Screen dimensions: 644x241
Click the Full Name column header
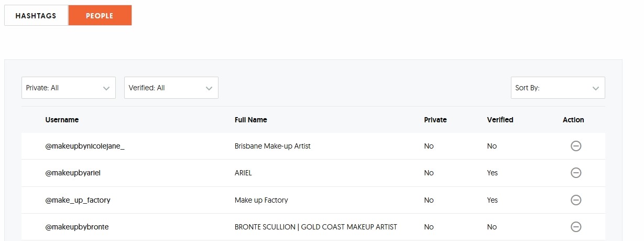coord(251,120)
